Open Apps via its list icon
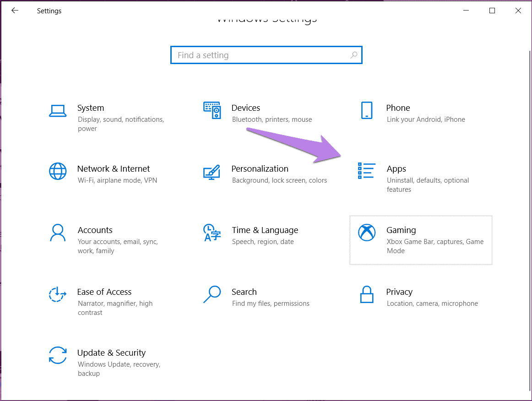This screenshot has width=532, height=401. tap(366, 172)
